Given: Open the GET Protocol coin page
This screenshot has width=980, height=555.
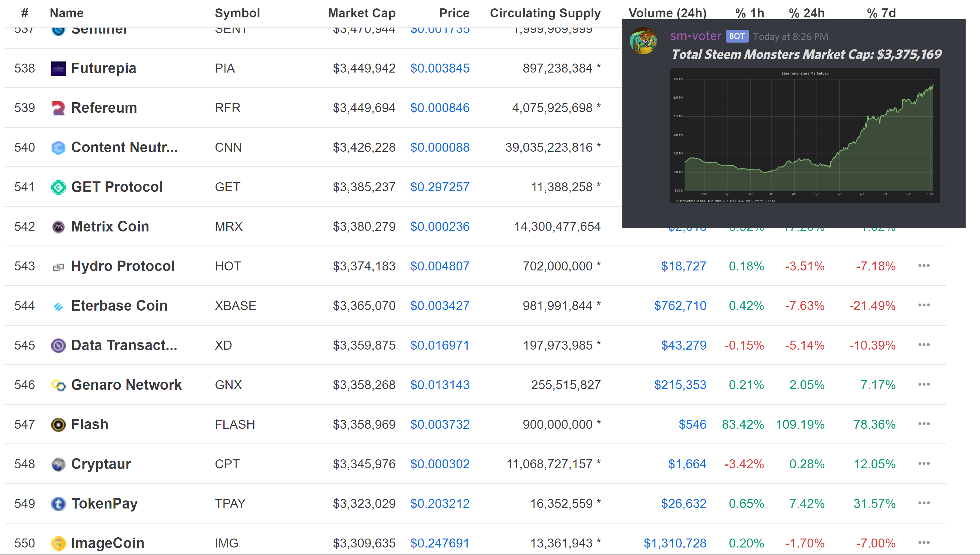Looking at the screenshot, I should coord(117,187).
